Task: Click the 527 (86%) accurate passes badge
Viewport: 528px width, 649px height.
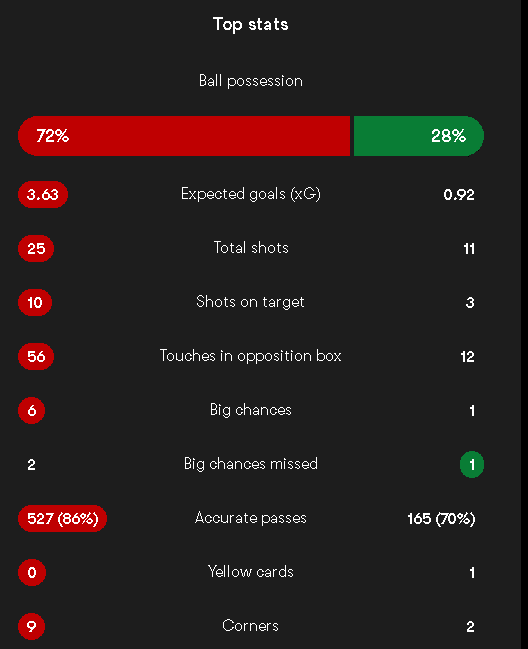Action: (62, 518)
